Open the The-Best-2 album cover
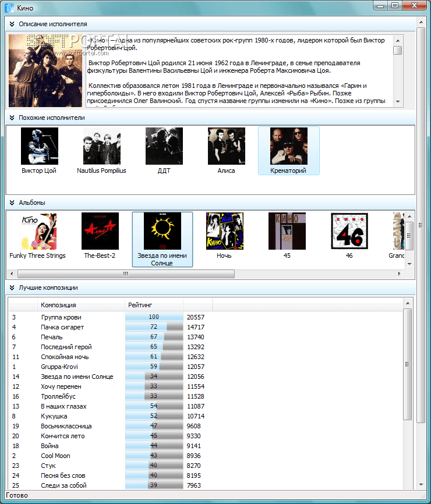The height and width of the screenshot is (504, 431). (100, 231)
